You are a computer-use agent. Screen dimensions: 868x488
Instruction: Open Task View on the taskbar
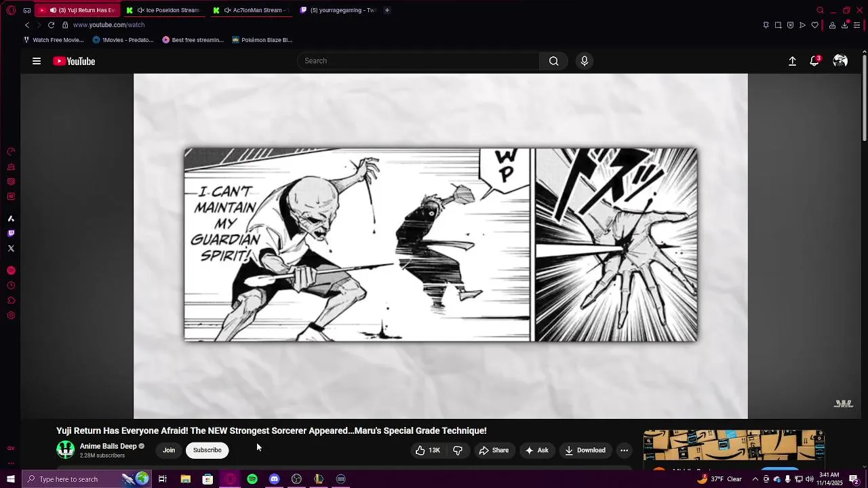163,479
